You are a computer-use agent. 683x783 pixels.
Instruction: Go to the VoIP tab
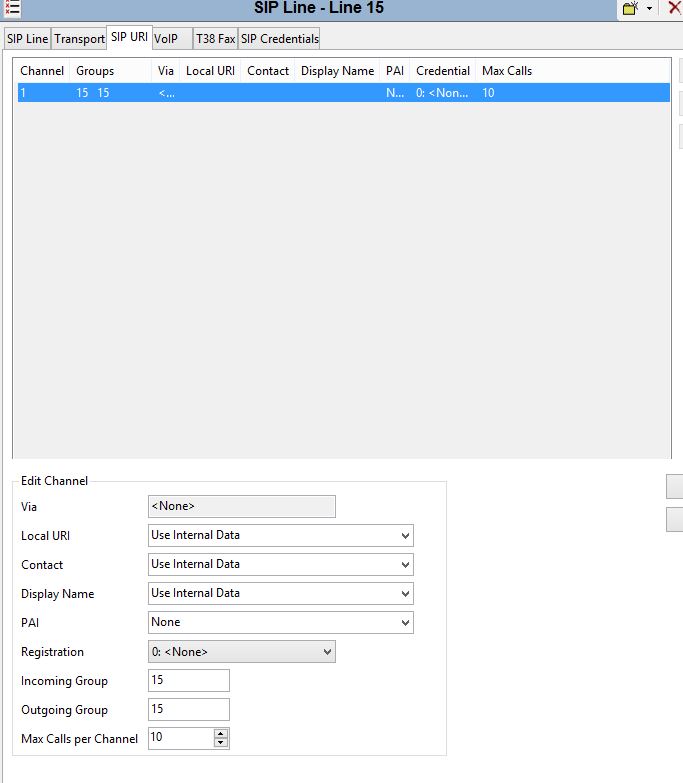172,38
